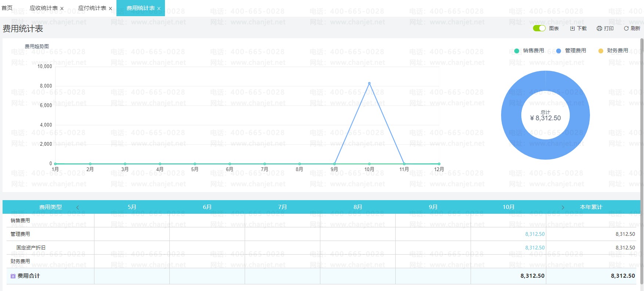The width and height of the screenshot is (644, 291).
Task: Click the 费用趋势图 chart title
Action: coord(37,46)
